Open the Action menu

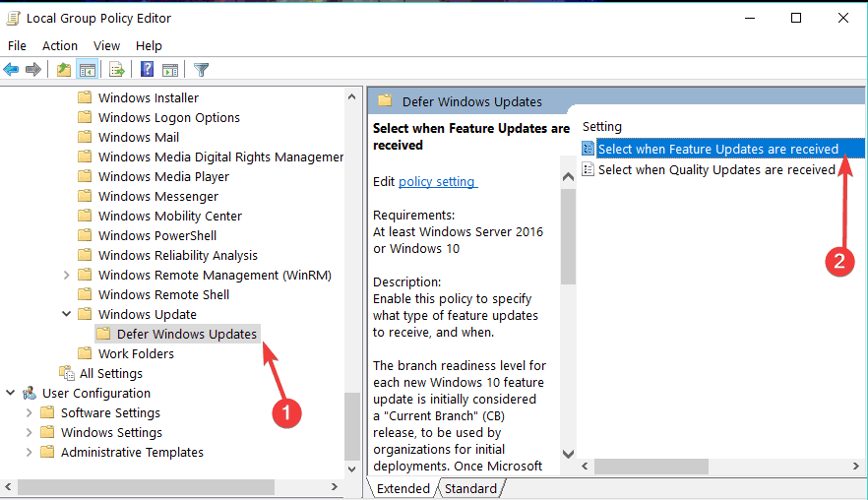point(60,46)
